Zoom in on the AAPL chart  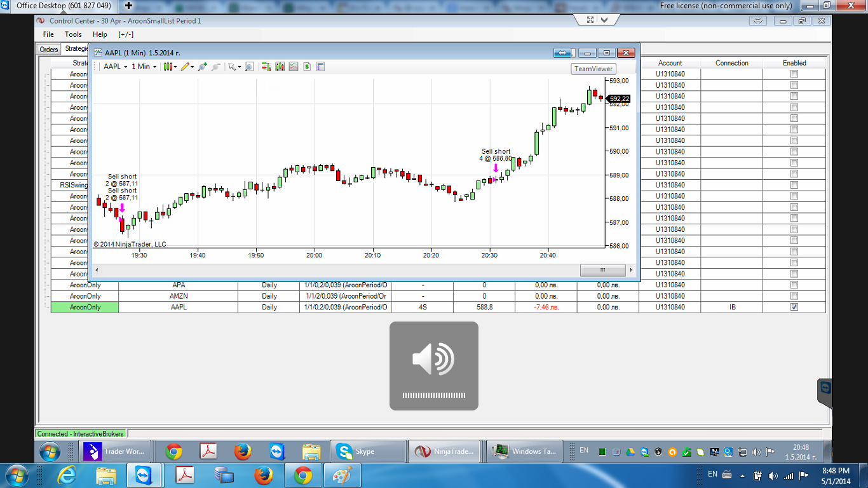(x=203, y=66)
